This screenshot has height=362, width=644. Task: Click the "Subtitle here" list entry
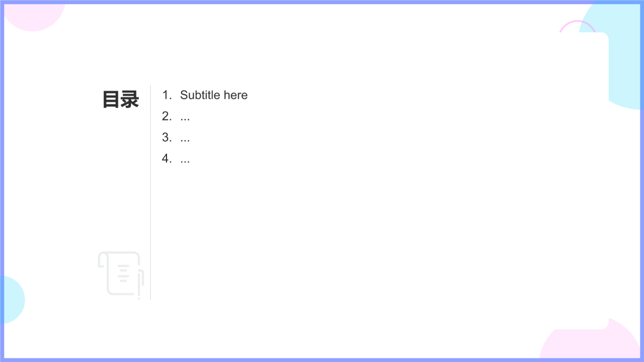click(214, 95)
